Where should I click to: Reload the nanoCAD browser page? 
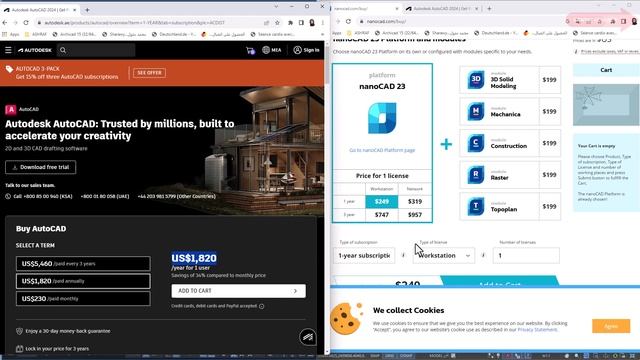[x=348, y=21]
